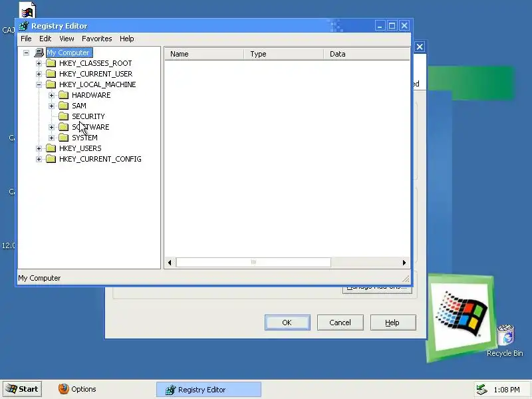Select HKEY_LOCAL_MACHINE label text
The image size is (532, 399).
97,84
